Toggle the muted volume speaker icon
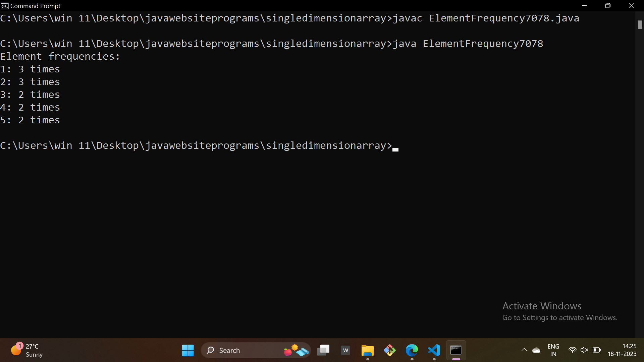Screen dimensions: 644x362 584,350
